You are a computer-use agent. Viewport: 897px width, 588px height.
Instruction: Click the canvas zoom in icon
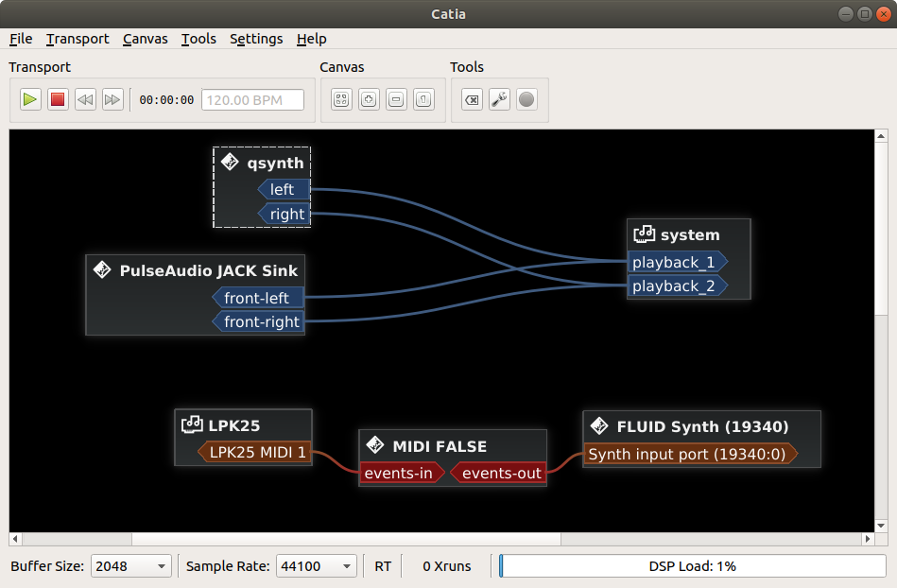[x=369, y=99]
